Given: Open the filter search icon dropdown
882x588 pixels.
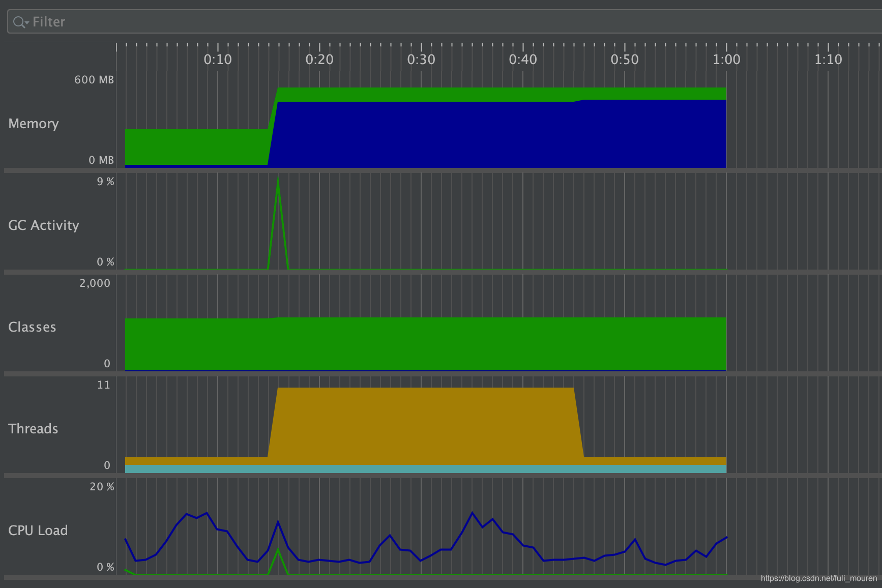Looking at the screenshot, I should [x=20, y=22].
